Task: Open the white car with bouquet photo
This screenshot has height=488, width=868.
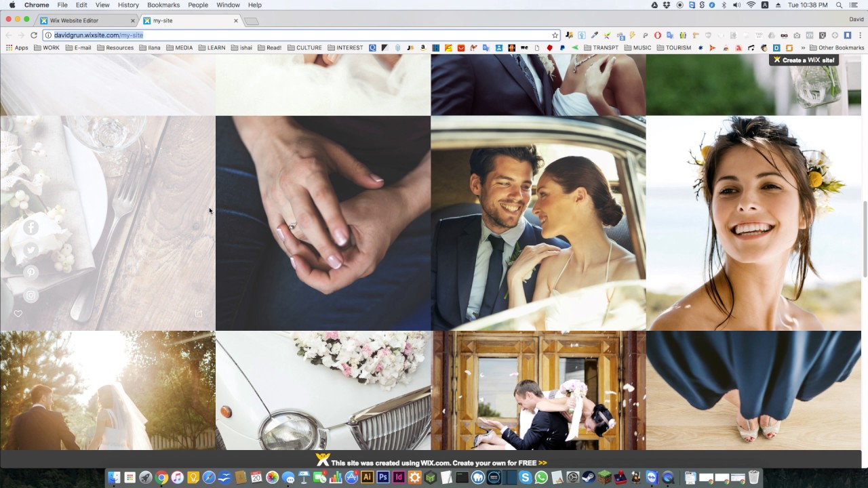Action: click(323, 390)
